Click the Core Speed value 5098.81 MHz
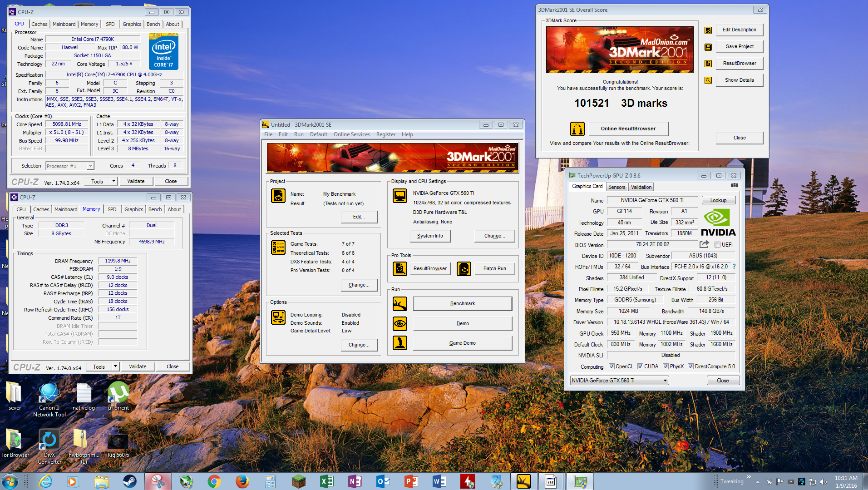868x490 pixels. [x=67, y=124]
